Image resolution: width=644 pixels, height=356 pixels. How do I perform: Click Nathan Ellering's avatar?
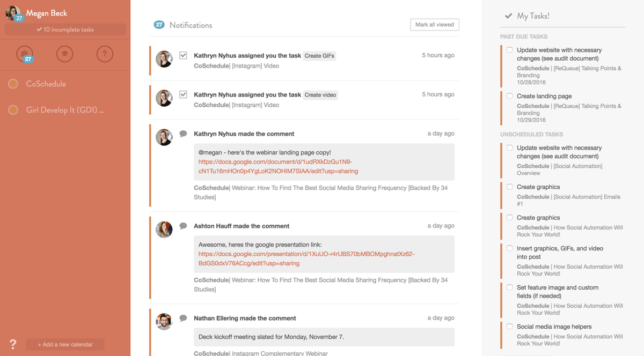point(164,322)
